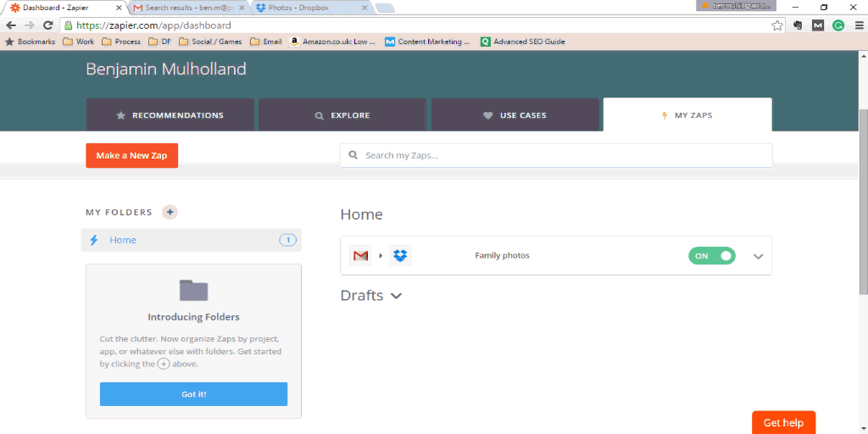Click the Dropbox icon in the Family photos zap
Viewport: 868px width, 434px height.
400,256
